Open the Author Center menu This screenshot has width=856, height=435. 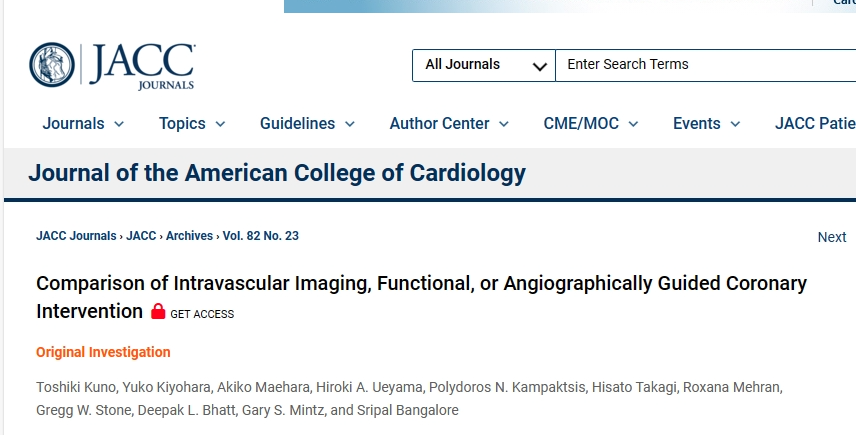[x=449, y=124]
